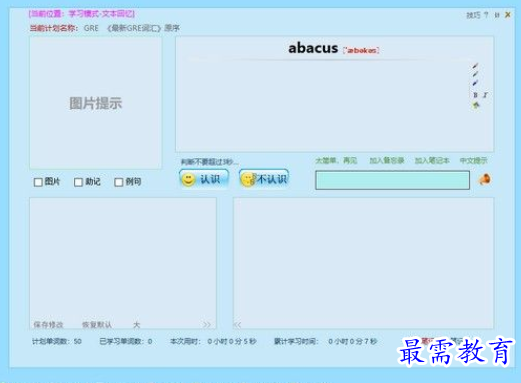Image resolution: width=521 pixels, height=383 pixels.
Task: Click the red phonetic transcription of abacus
Action: click(x=361, y=50)
